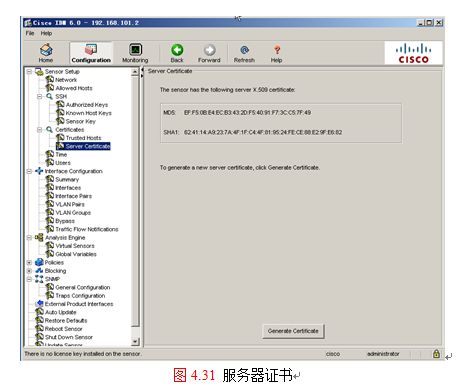Click the icon beside Users
Screen dimensions: 469x387
50,163
